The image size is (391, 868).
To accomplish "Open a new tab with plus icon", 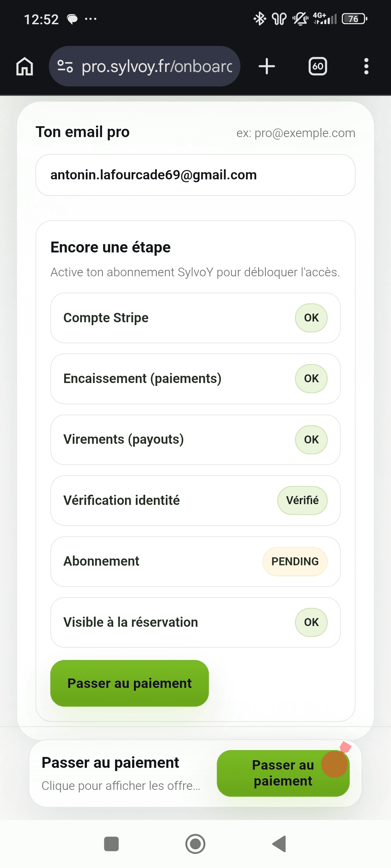I will click(267, 67).
